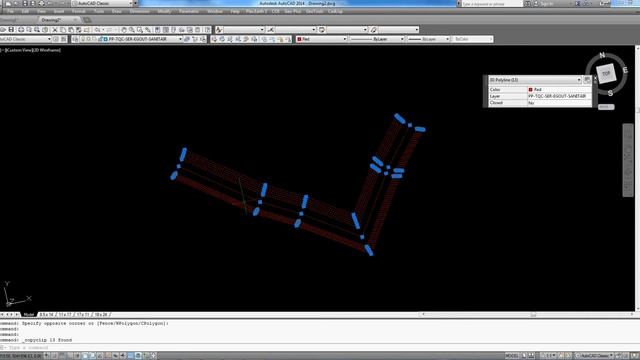640x360 pixels.
Task: Click the Zoom Previous icon
Action: click(148, 30)
